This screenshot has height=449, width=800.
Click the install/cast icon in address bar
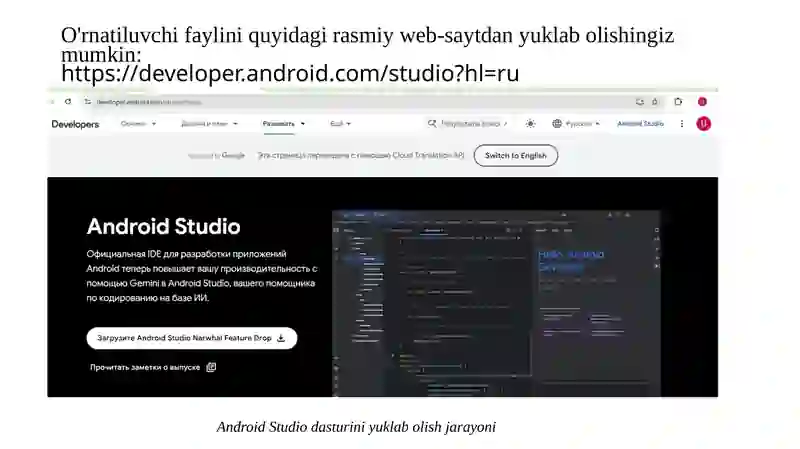[640, 102]
